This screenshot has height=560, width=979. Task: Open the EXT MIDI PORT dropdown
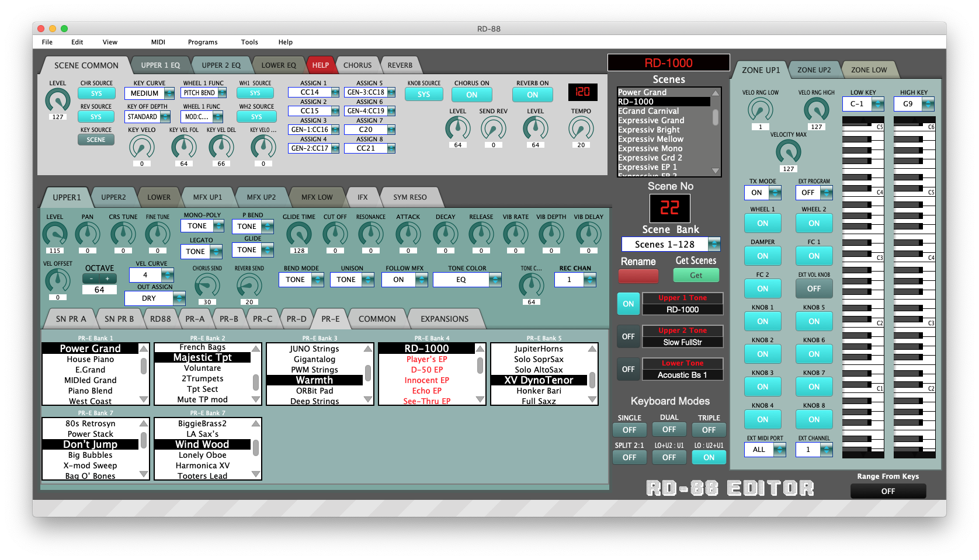point(765,450)
